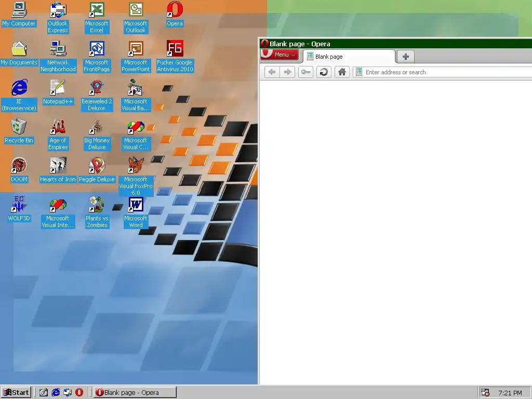Viewport: 532px width, 399px height.
Task: Activate Blank page - Opera taskbar button
Action: coord(135,393)
